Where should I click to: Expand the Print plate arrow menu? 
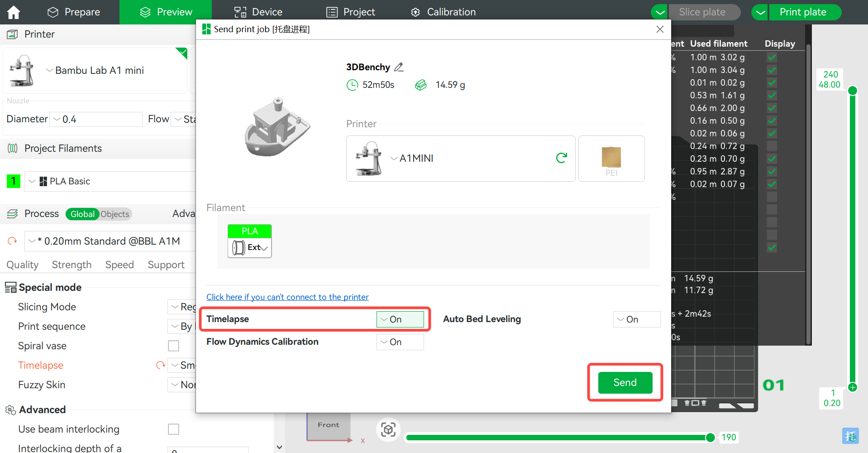pyautogui.click(x=761, y=12)
